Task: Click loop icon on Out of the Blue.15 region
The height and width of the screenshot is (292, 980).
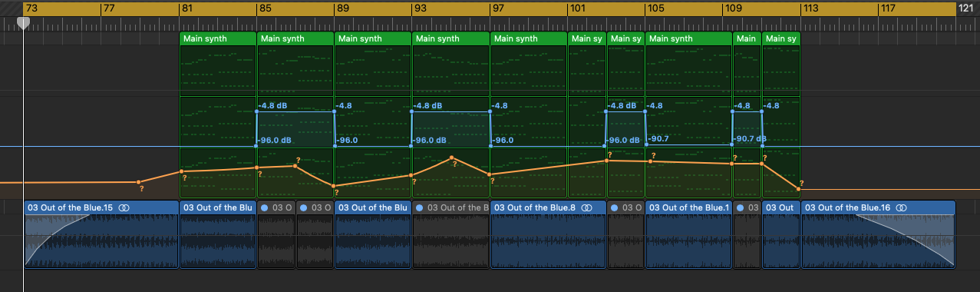Action: [x=124, y=207]
